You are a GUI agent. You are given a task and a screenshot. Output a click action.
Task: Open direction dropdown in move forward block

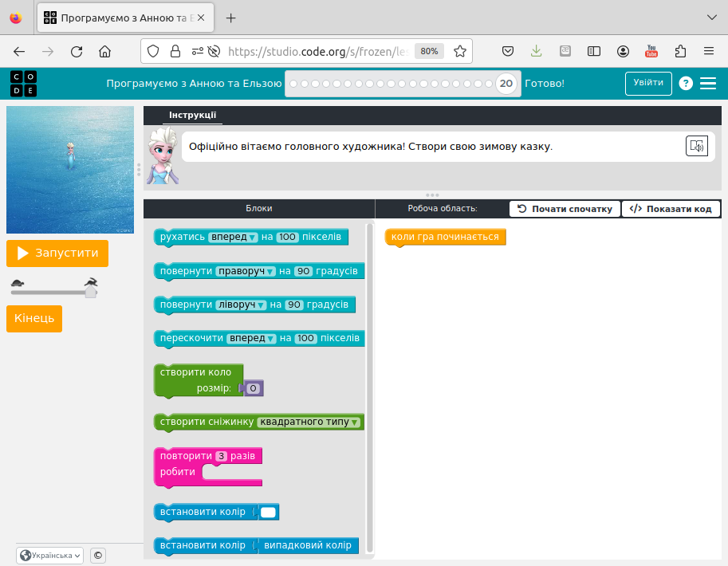(x=234, y=237)
